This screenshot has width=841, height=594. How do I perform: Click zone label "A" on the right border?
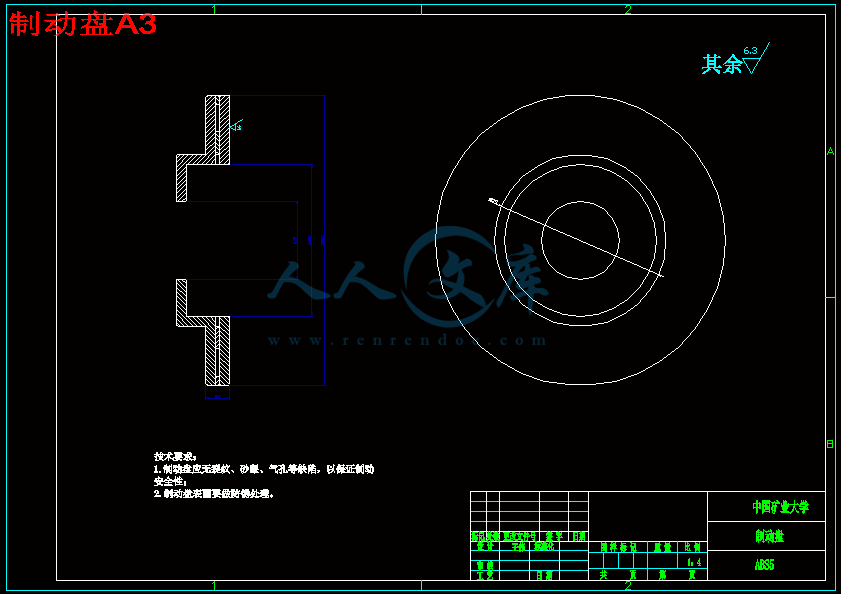click(830, 151)
